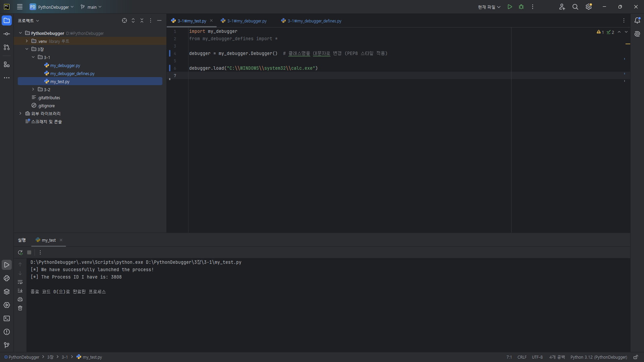The image size is (644, 362).
Task: Open the notifications bell panel
Action: (637, 20)
